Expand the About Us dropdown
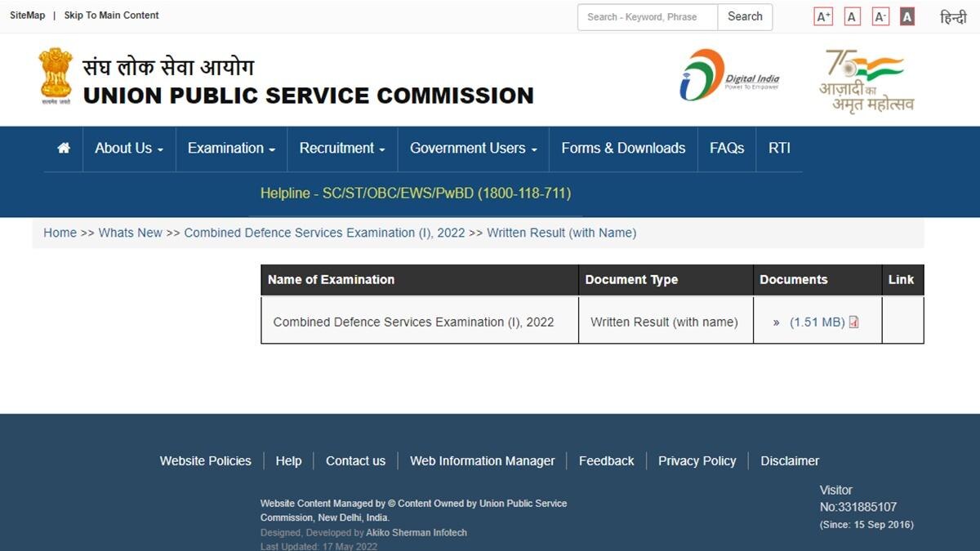The height and width of the screenshot is (551, 980). (x=128, y=149)
